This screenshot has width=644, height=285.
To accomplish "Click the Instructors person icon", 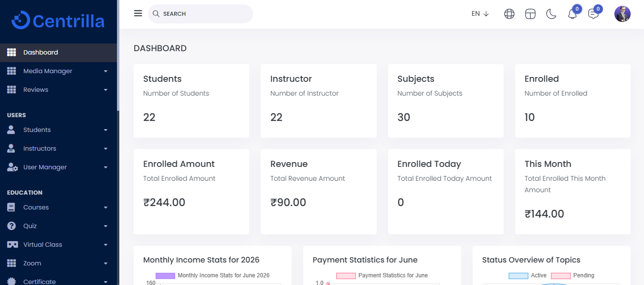I will [x=11, y=148].
